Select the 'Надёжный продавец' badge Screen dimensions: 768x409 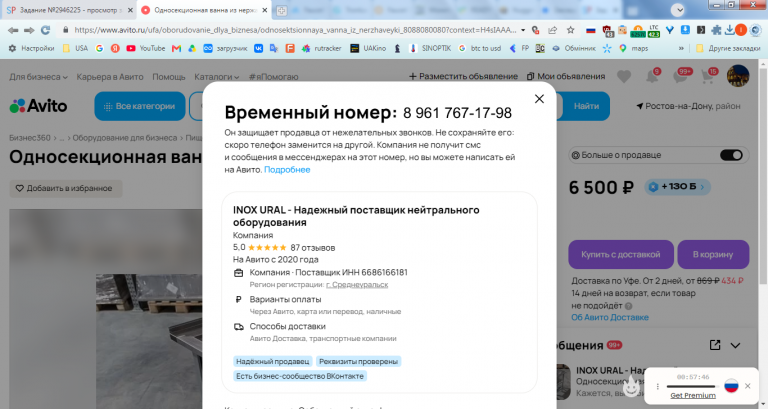click(x=273, y=361)
